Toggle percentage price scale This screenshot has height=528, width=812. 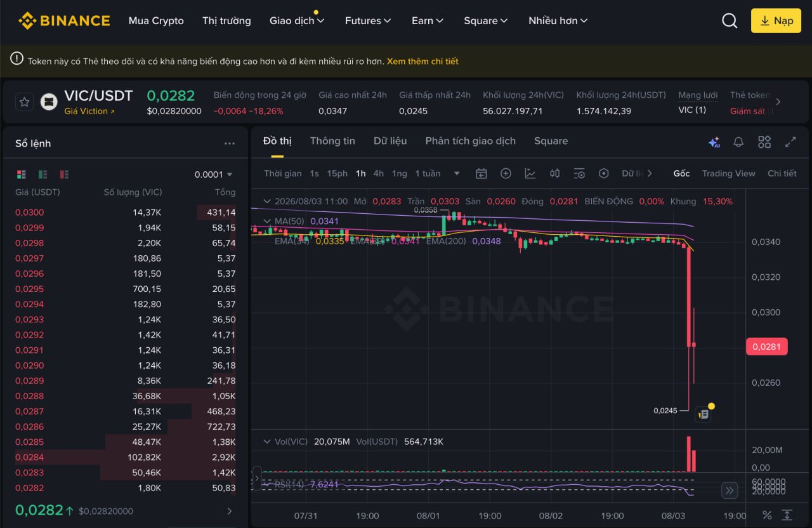[x=767, y=515]
